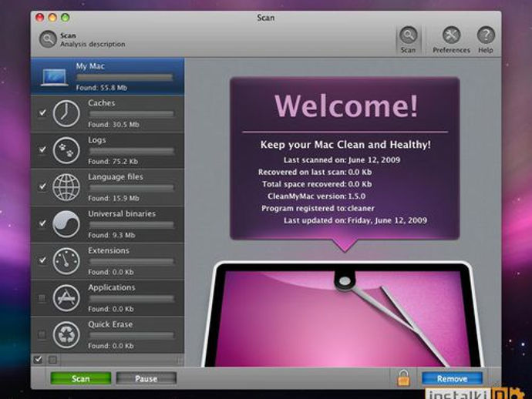Click the 'Found: 75.2 Kb' text
This screenshot has height=399, width=532.
coord(113,162)
